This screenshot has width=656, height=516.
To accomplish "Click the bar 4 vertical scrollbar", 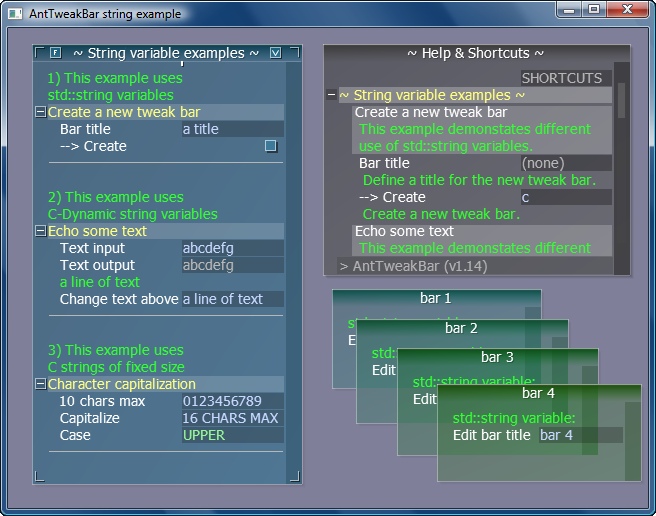I will pos(633,441).
